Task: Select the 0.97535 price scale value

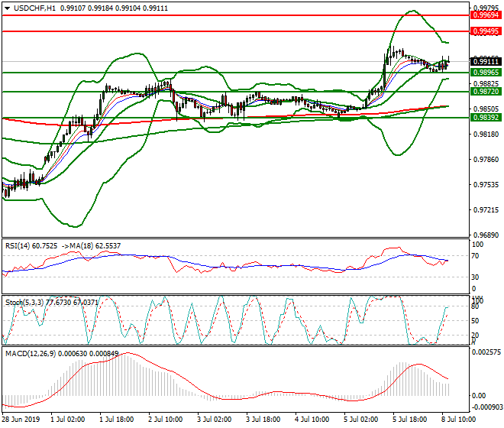Action: [486, 185]
